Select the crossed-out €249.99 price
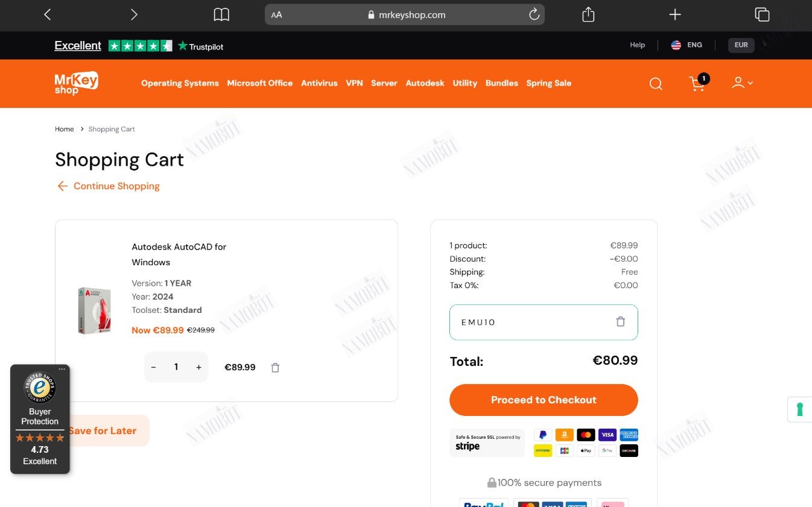This screenshot has width=812, height=507. coord(200,330)
